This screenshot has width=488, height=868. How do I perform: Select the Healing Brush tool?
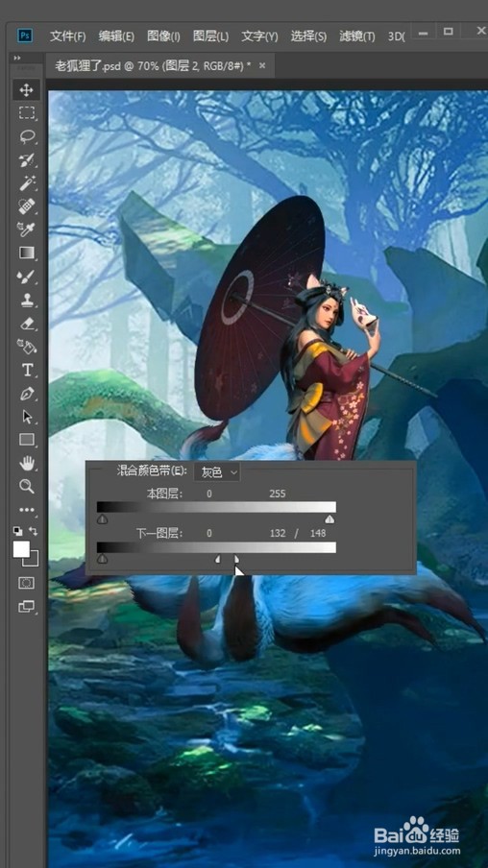pyautogui.click(x=27, y=206)
